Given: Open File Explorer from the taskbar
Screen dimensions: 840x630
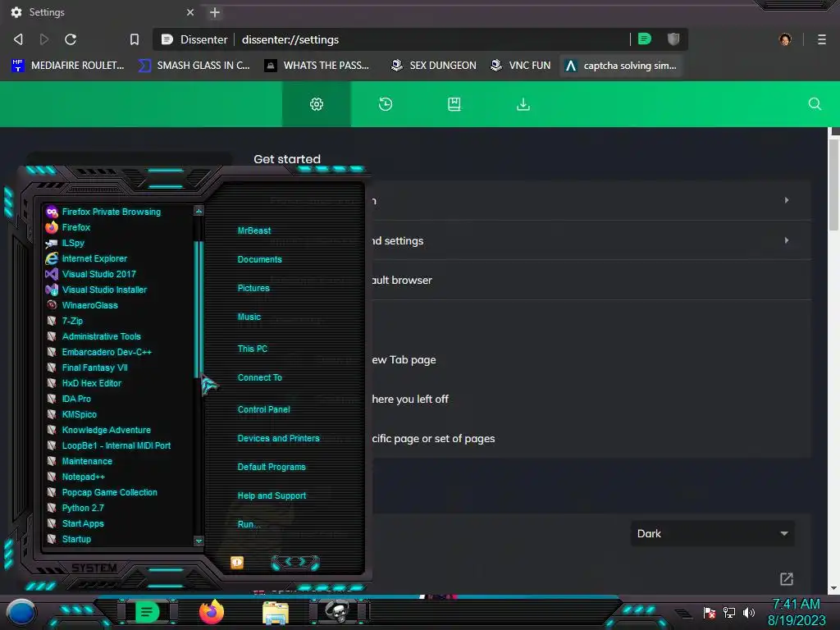Looking at the screenshot, I should (x=276, y=613).
